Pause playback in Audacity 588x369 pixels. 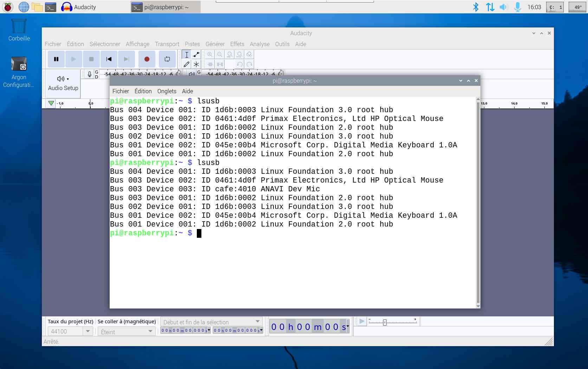56,59
